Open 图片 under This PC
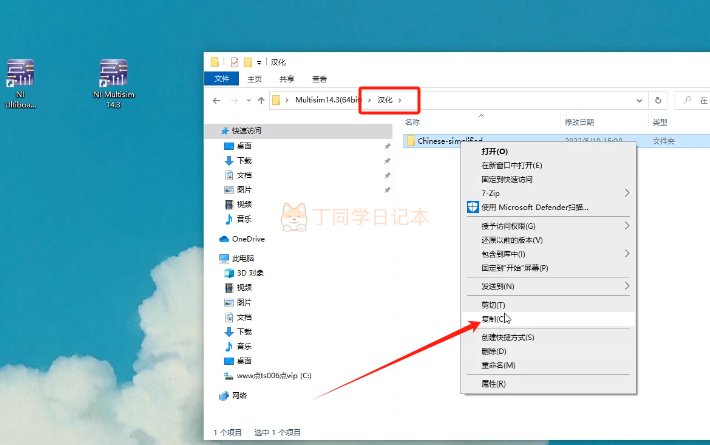The width and height of the screenshot is (710, 445). pos(244,302)
